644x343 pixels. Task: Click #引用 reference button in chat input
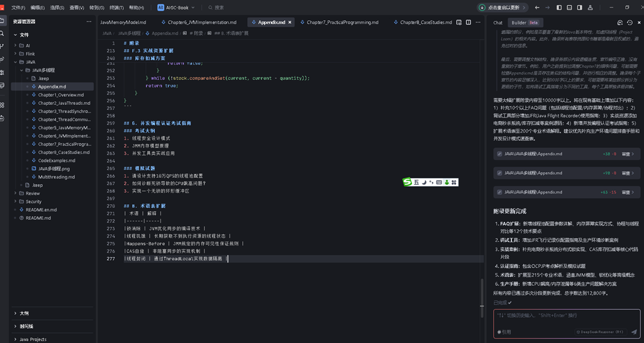504,332
